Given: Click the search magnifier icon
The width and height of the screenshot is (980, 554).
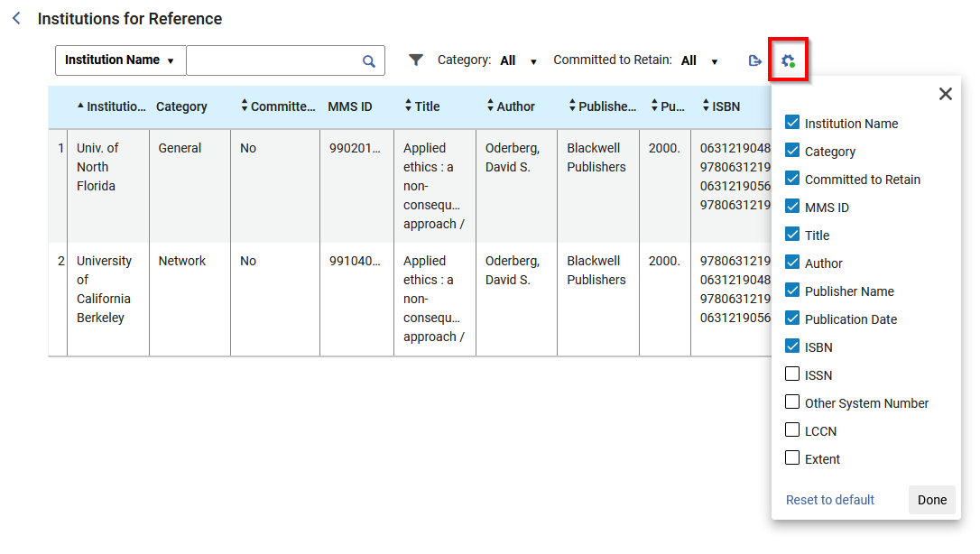Looking at the screenshot, I should coord(368,61).
